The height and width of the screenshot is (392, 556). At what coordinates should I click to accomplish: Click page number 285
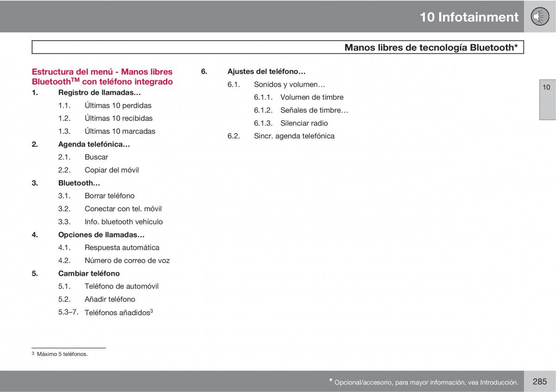pyautogui.click(x=540, y=382)
